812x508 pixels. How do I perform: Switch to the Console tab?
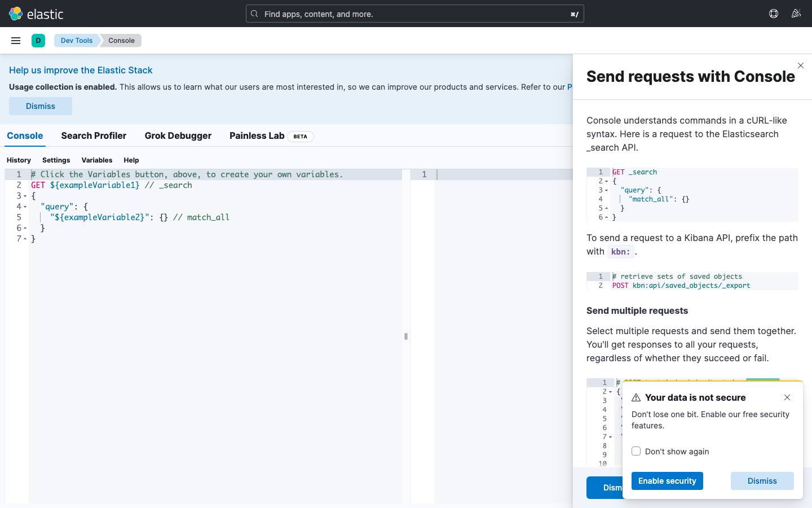25,135
